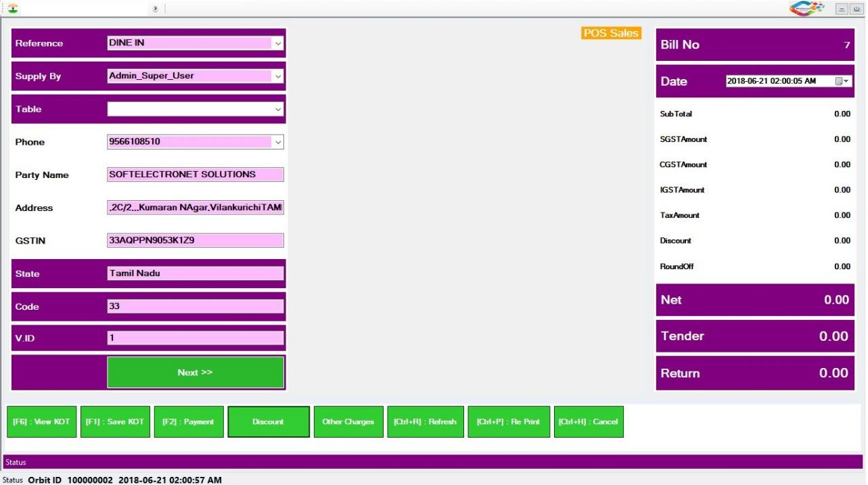Expand the Reference dropdown showing DINE IN
Viewport: 868px width, 485px height.
coord(277,43)
